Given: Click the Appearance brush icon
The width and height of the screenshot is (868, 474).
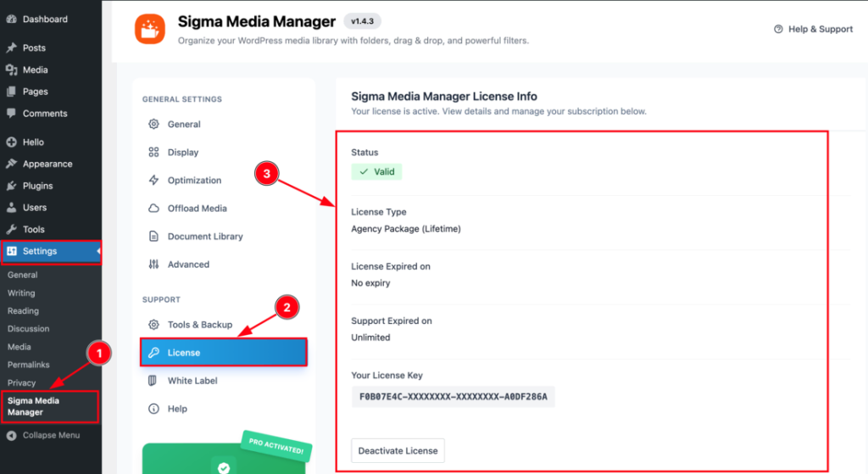Looking at the screenshot, I should 11,164.
